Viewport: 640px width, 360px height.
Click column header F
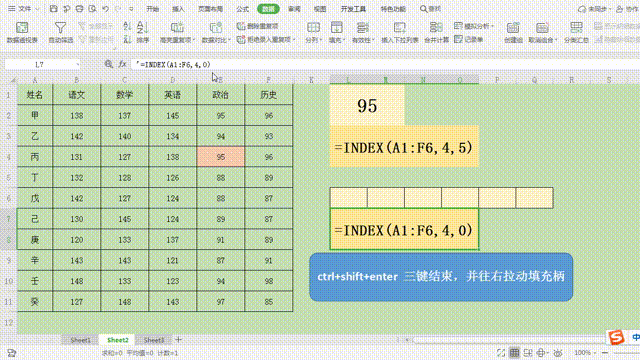268,80
